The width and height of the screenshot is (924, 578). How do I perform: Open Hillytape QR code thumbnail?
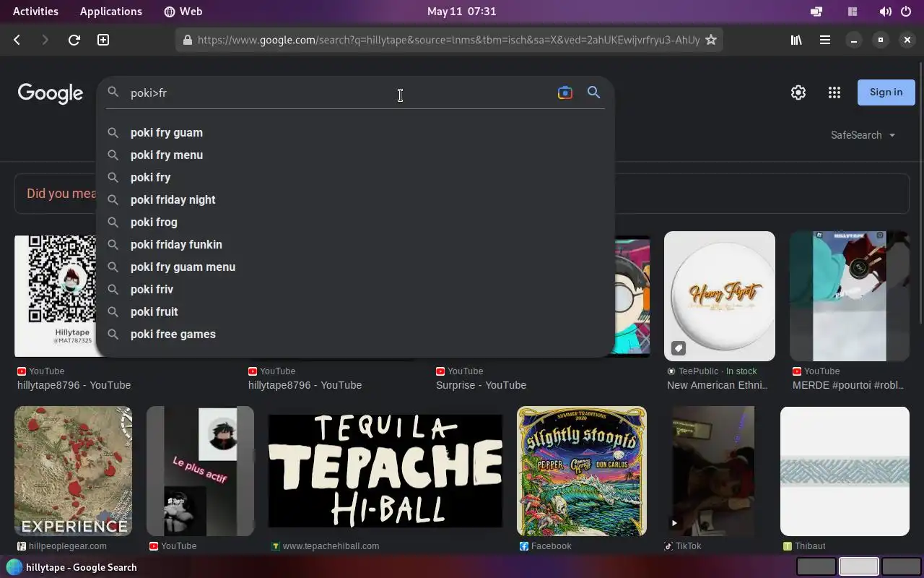tap(56, 296)
